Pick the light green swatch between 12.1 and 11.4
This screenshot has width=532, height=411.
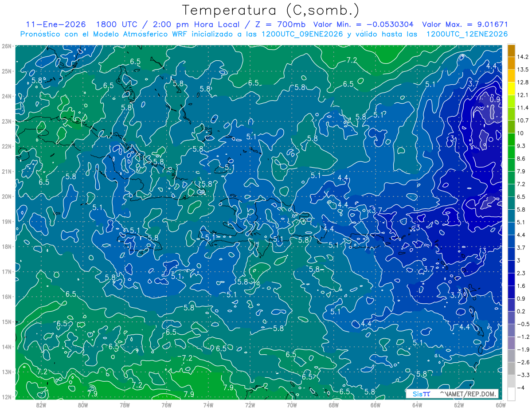(511, 102)
